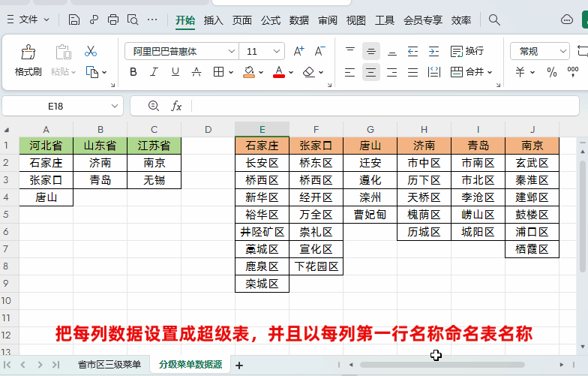Apply percent style format
This screenshot has width=588, height=376.
tap(552, 72)
